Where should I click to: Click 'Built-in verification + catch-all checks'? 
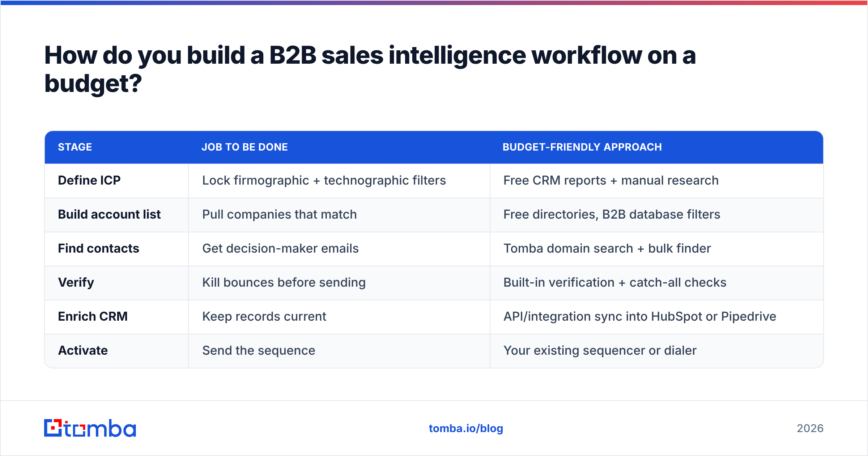coord(615,282)
